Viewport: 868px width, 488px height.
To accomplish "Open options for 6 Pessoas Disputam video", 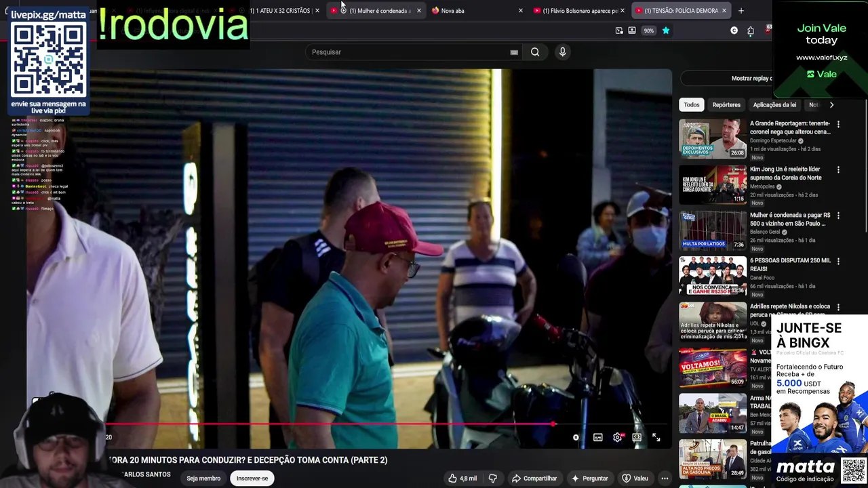I will click(x=838, y=261).
